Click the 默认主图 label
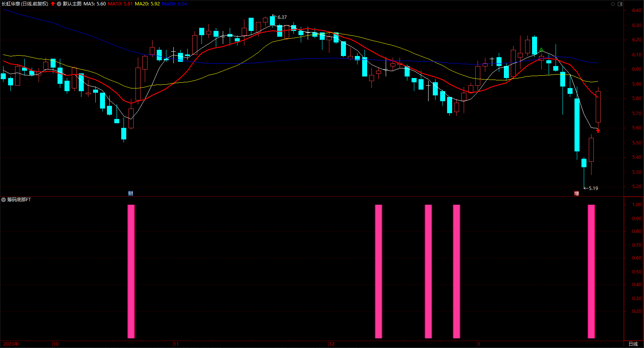 [72, 4]
